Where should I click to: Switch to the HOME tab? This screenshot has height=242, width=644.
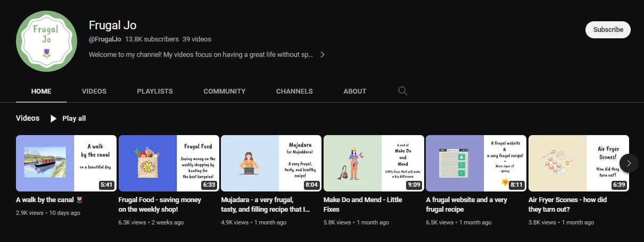[42, 91]
